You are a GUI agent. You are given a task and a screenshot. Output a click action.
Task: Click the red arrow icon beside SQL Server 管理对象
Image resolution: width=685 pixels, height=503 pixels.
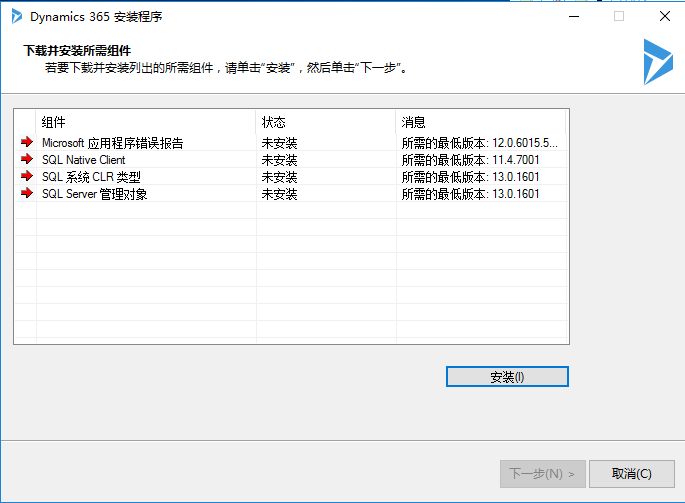[27, 193]
